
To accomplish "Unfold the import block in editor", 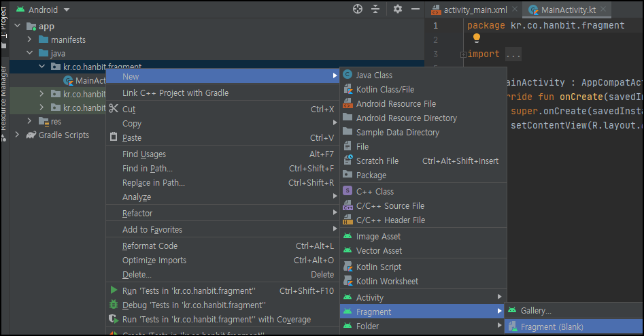I will point(463,54).
